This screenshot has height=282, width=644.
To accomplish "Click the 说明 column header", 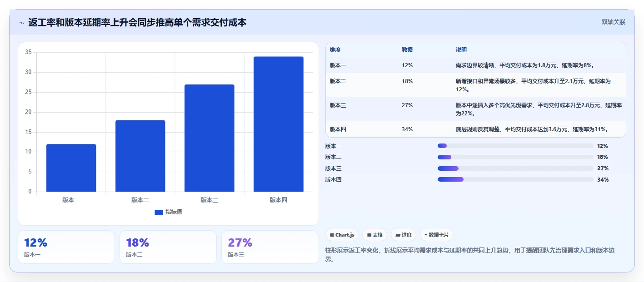I will (x=461, y=50).
